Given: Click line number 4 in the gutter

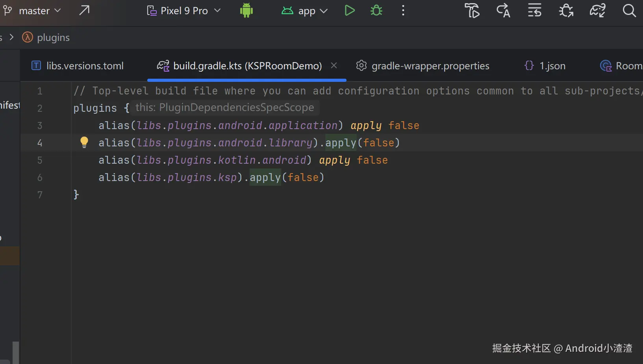Looking at the screenshot, I should (x=40, y=143).
